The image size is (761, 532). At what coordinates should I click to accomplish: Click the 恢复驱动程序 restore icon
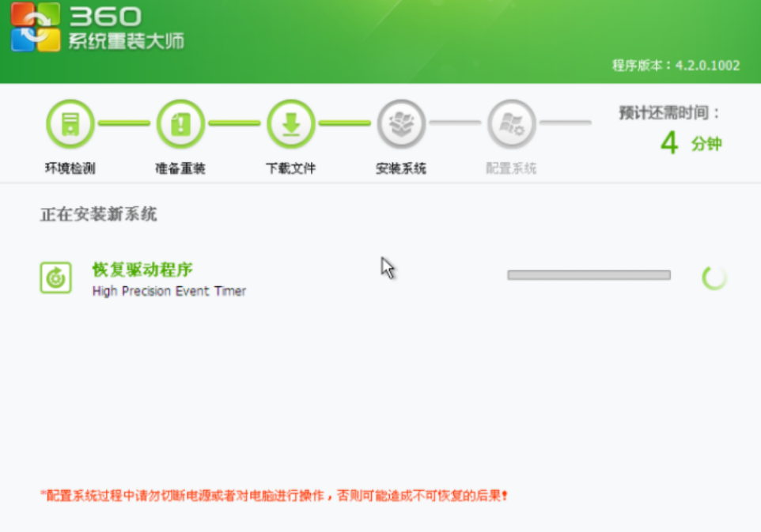[56, 278]
